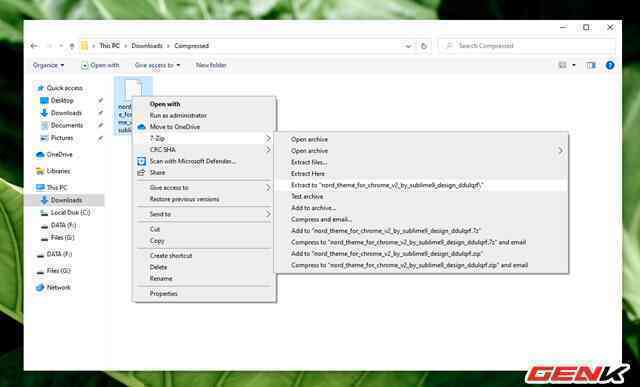Image resolution: width=640 pixels, height=387 pixels.
Task: Click the Up one level arrow
Action: point(72,46)
